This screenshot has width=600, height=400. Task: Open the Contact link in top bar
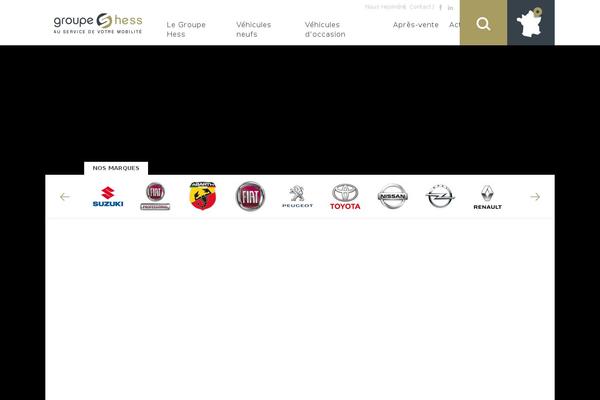pyautogui.click(x=422, y=7)
